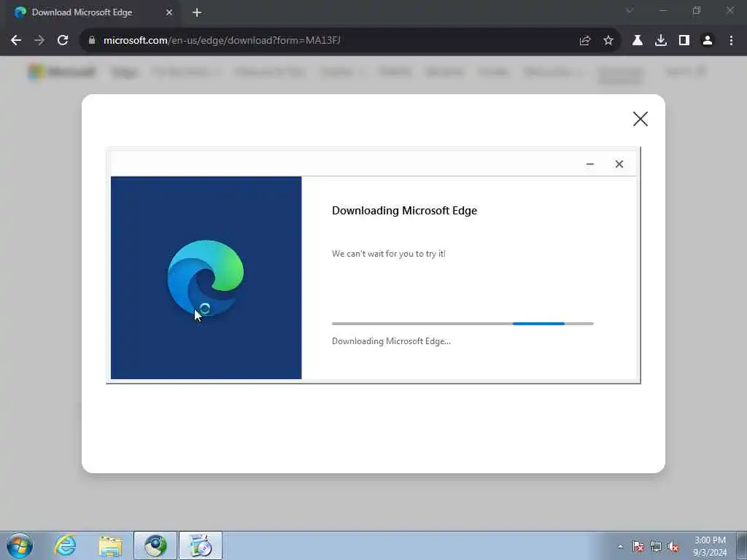Click the download progress bar
This screenshot has height=560, width=747.
[462, 324]
